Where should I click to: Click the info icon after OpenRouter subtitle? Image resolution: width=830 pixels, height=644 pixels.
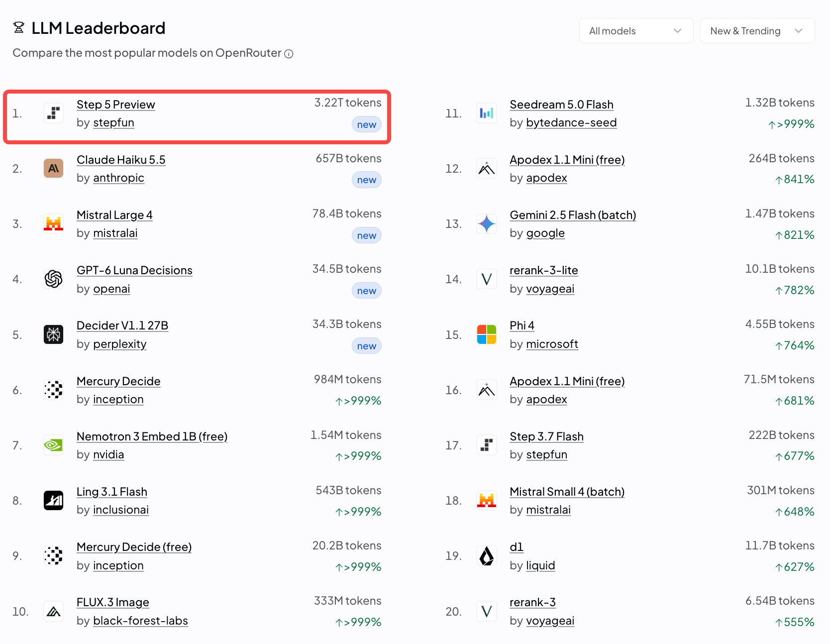click(289, 54)
